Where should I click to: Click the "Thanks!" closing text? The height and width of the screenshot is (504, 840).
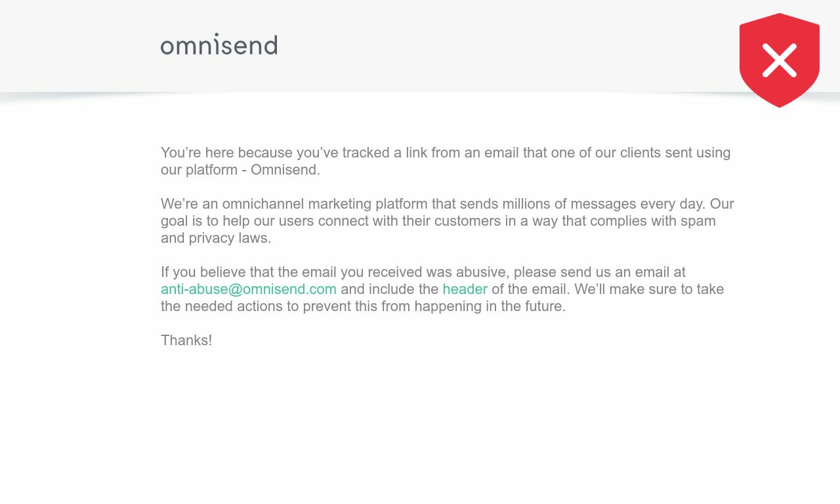[x=186, y=341]
